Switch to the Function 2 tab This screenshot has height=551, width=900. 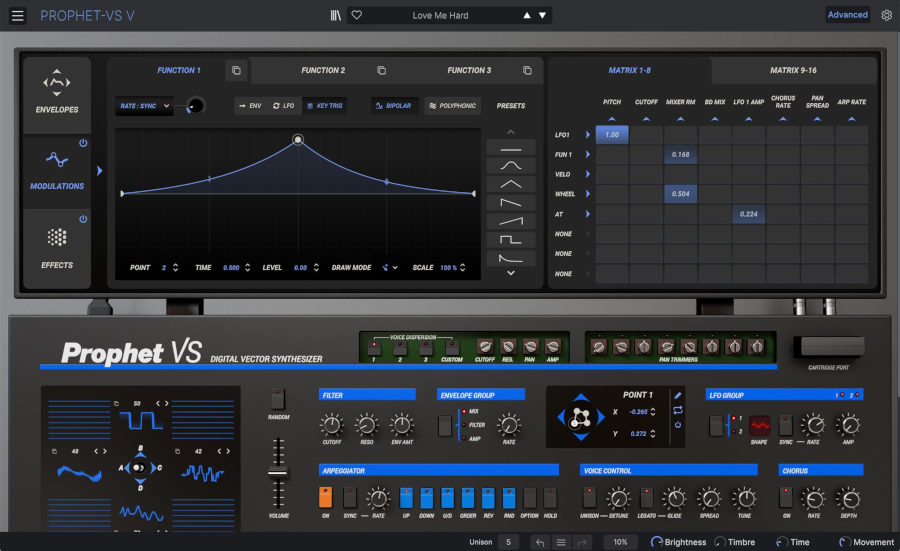(x=323, y=71)
